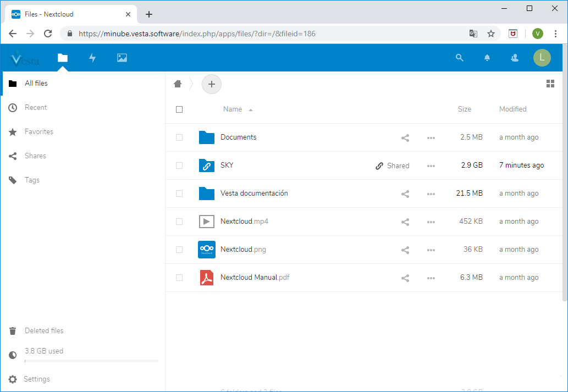Click the search magnifier in header
The image size is (568, 392).
point(460,58)
